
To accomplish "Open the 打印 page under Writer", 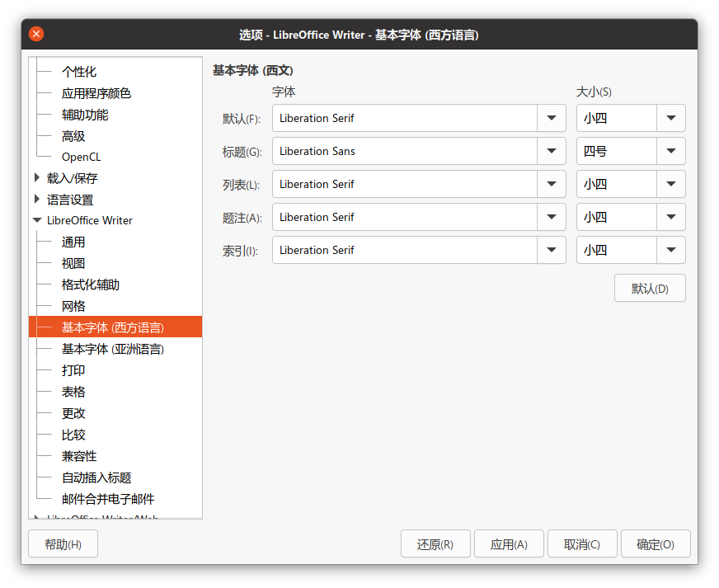I will (x=73, y=370).
